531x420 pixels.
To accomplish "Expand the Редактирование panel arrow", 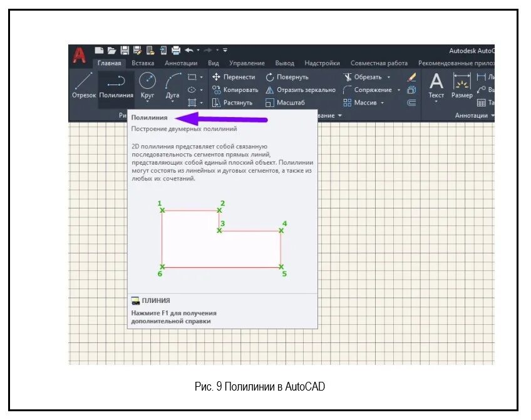I will click(x=339, y=116).
